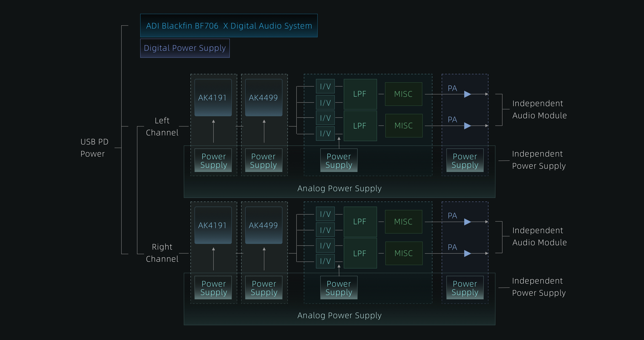Select the Digital Power Supply block
Screen dimensions: 644x340
(x=185, y=48)
